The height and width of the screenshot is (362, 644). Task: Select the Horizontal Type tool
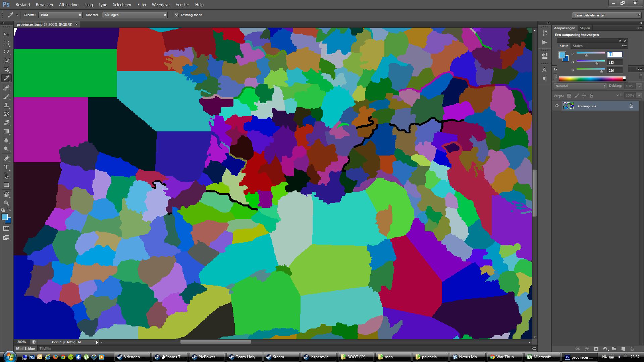click(x=6, y=167)
